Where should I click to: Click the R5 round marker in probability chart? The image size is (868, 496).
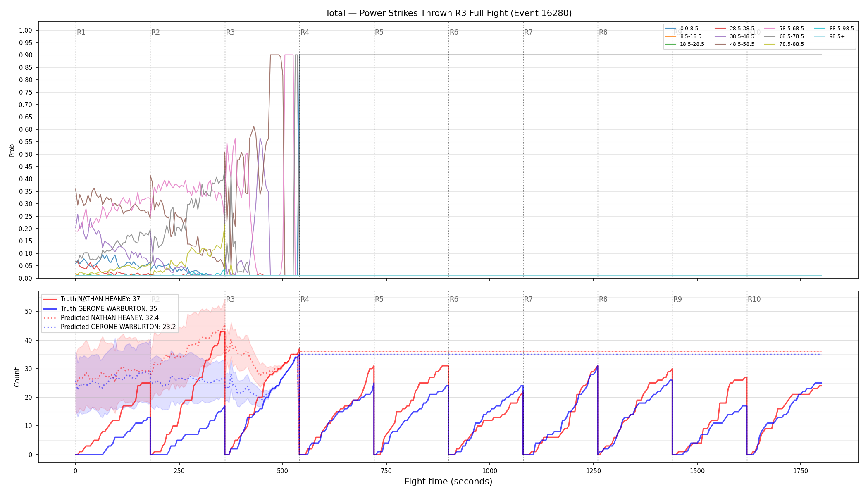[379, 32]
